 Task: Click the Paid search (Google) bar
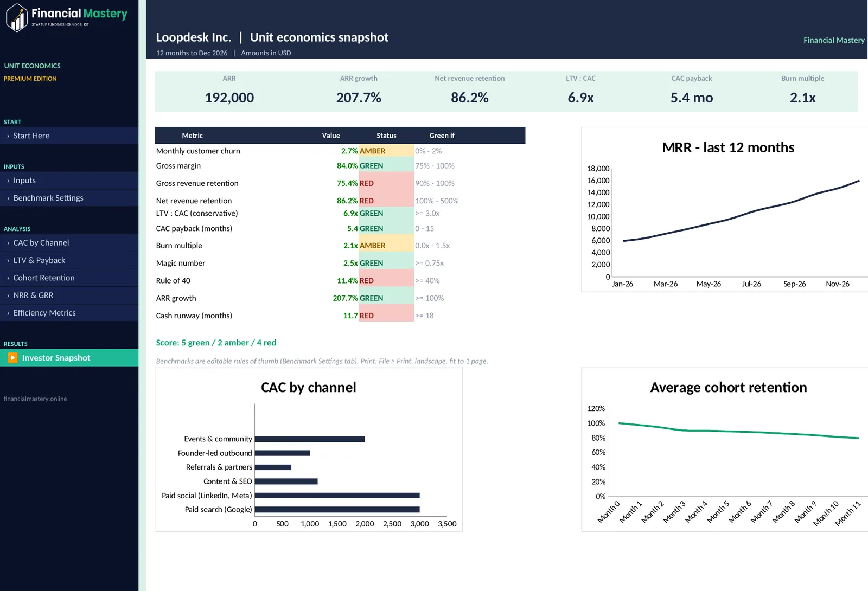pos(337,510)
